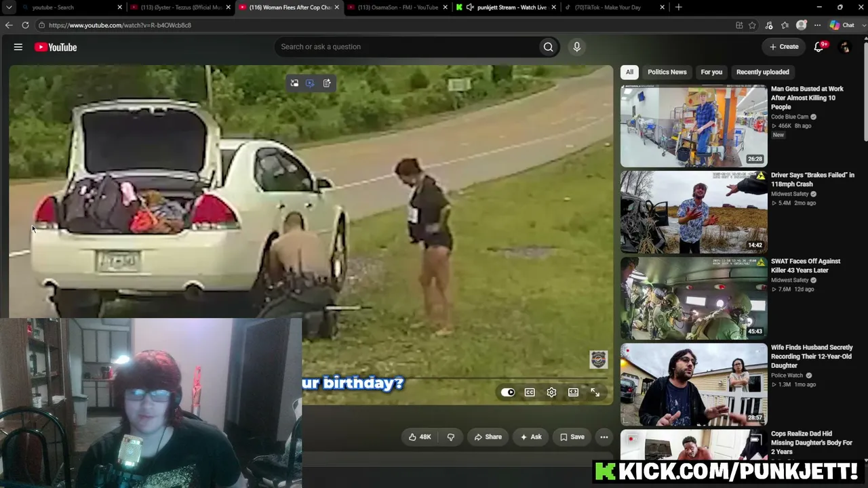
Task: Open the 45:43 SWAT video thumbnail
Action: coord(694,298)
